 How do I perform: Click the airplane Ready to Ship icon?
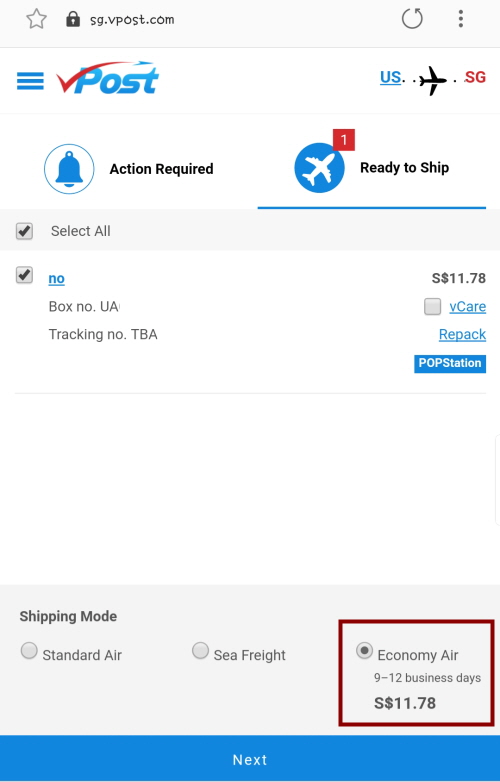319,168
